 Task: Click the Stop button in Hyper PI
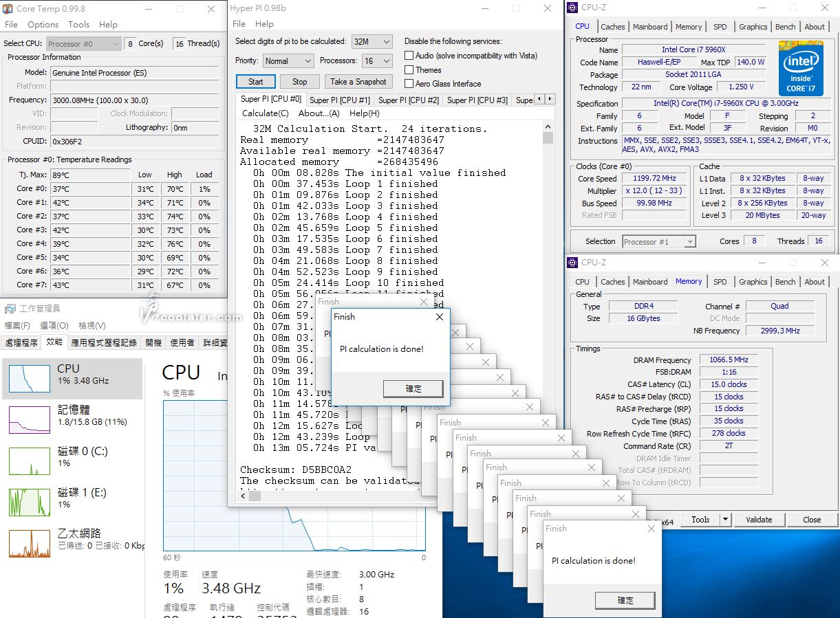click(x=300, y=82)
